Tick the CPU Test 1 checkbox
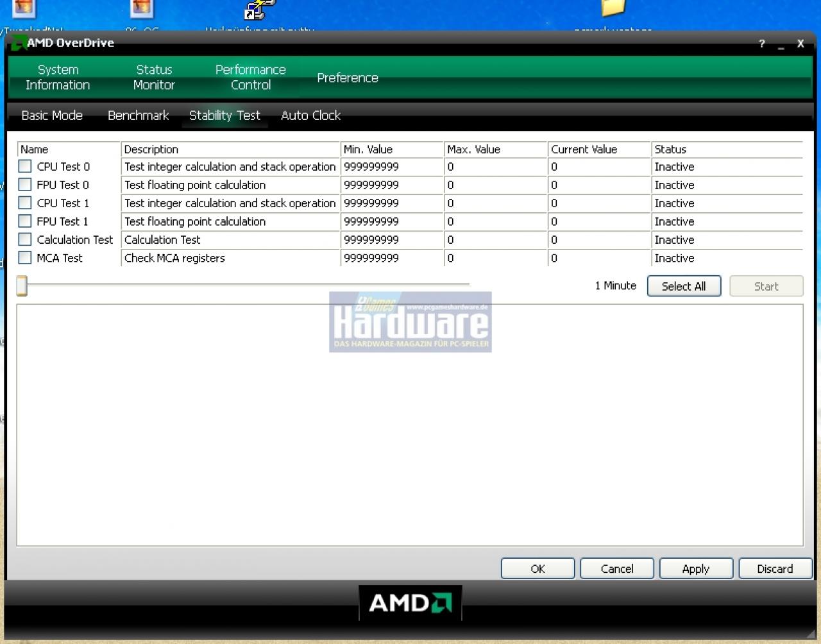Image resolution: width=821 pixels, height=644 pixels. pyautogui.click(x=25, y=203)
